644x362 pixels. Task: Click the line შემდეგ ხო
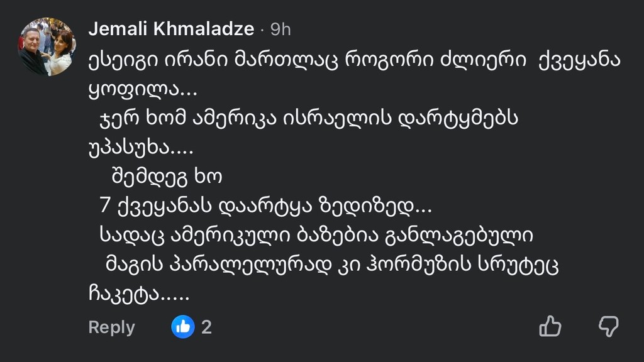point(166,178)
